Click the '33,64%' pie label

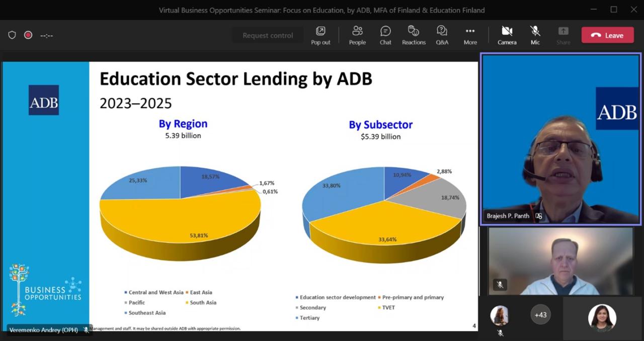point(388,239)
